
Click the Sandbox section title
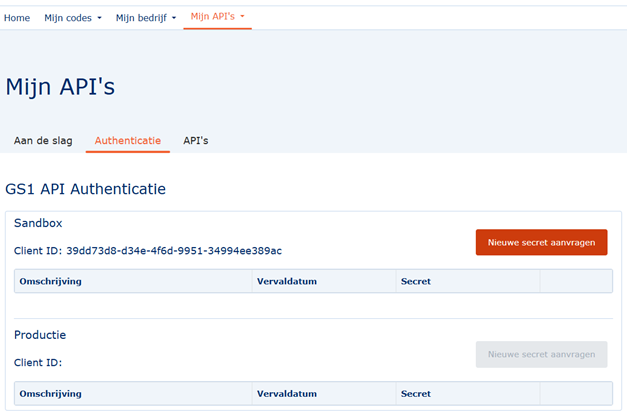[x=38, y=223]
